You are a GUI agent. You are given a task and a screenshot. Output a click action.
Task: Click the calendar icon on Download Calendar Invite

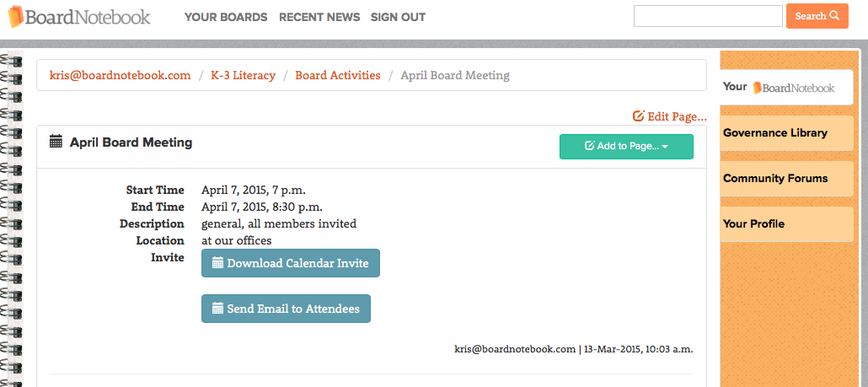(x=217, y=263)
